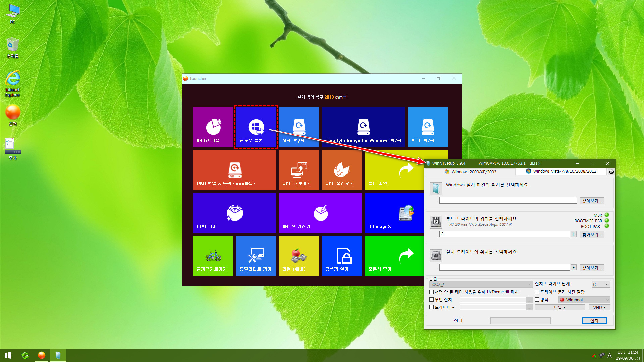Viewport: 644px width, 362px height.
Task: Click 설치 (Install) button to proceed
Action: tap(594, 320)
